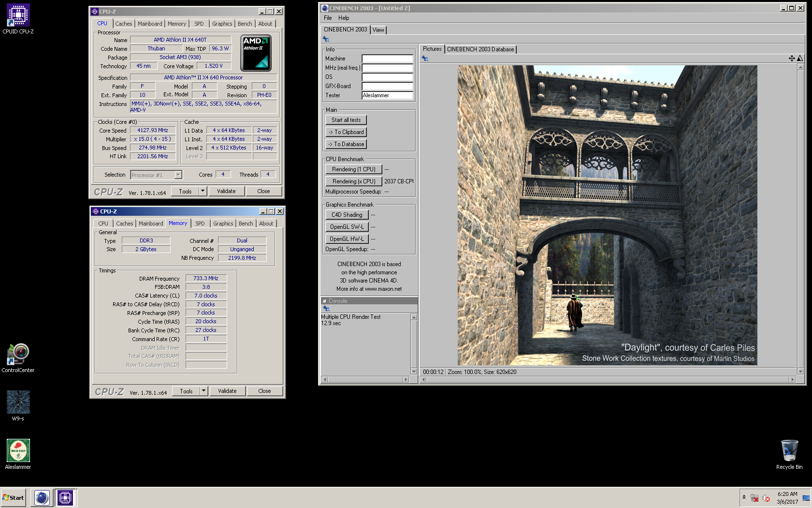Open the Graphics tab in top CPU-Z window
This screenshot has height=508, width=812.
click(222, 24)
